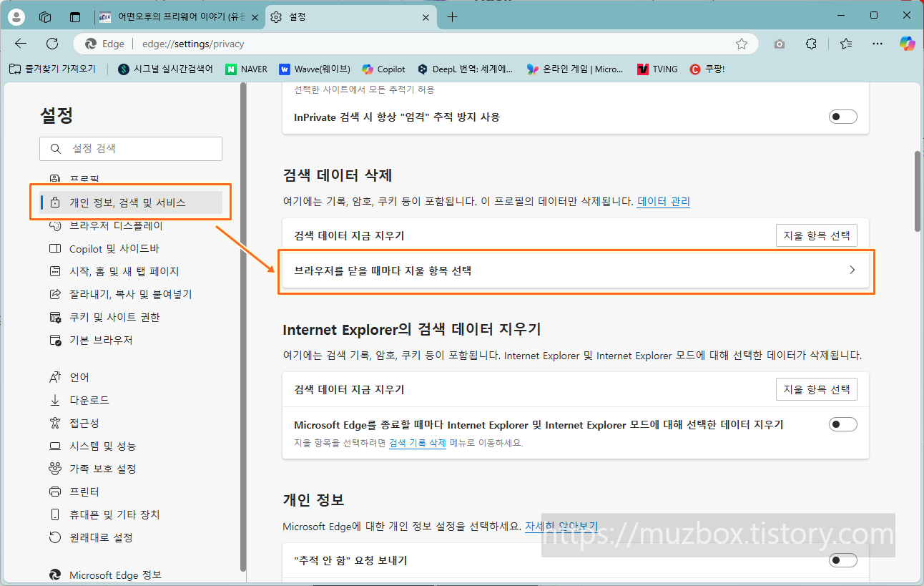This screenshot has height=586, width=924.
Task: Open 쿠팡! bookmark
Action: tap(707, 69)
